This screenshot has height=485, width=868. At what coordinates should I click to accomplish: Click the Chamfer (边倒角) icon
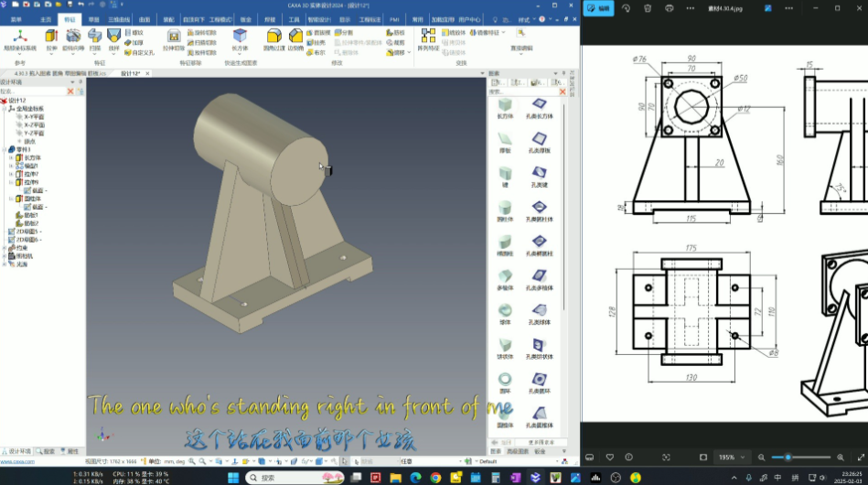pos(295,37)
